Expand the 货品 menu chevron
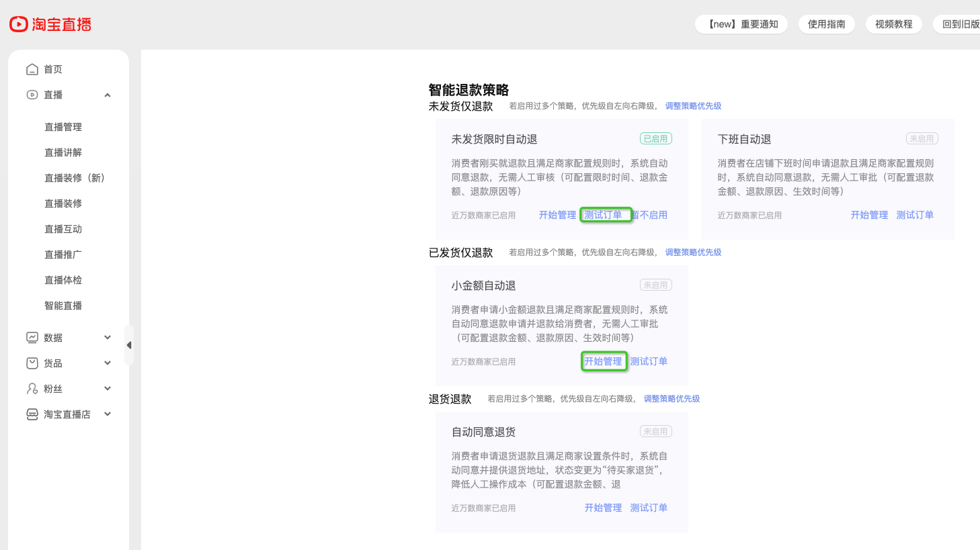Image resolution: width=980 pixels, height=550 pixels. (x=108, y=363)
